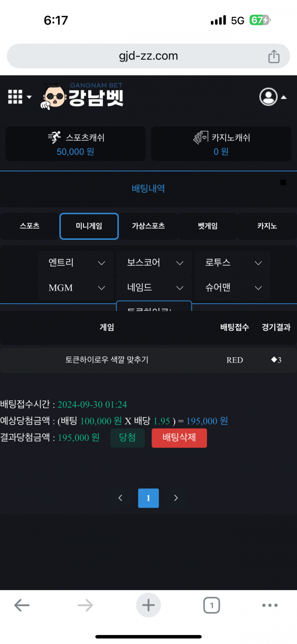Viewport: 297px width, 644px height.
Task: Open the tab switcher icon
Action: point(211,605)
